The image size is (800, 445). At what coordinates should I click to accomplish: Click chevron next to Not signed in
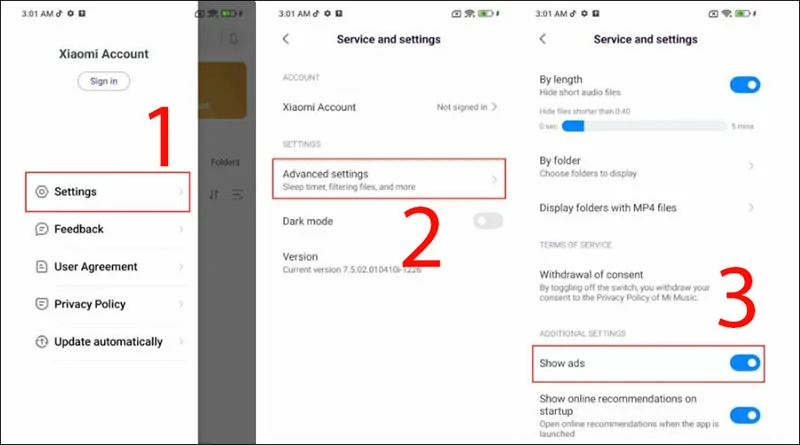(x=494, y=107)
